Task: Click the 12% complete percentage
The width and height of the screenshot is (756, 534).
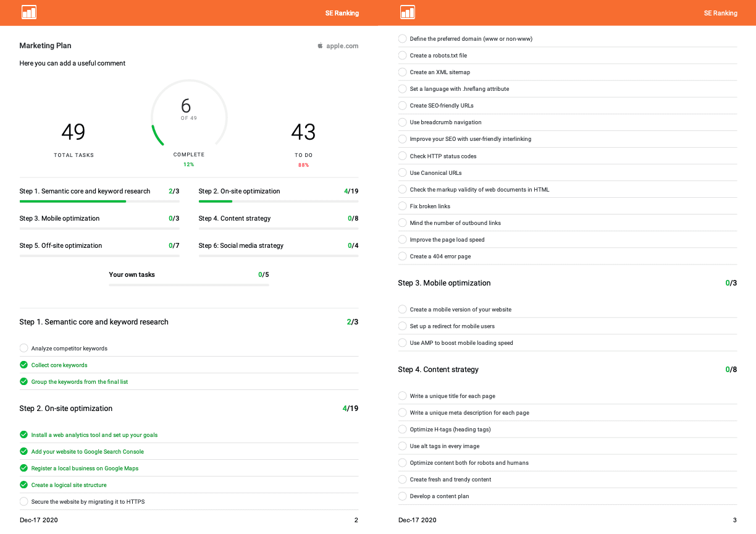Action: coord(189,165)
